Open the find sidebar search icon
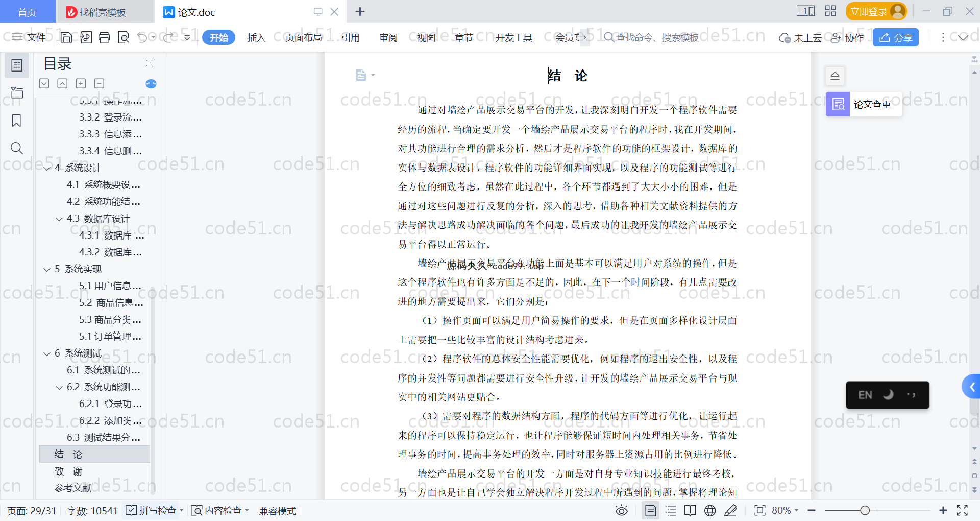 17,148
